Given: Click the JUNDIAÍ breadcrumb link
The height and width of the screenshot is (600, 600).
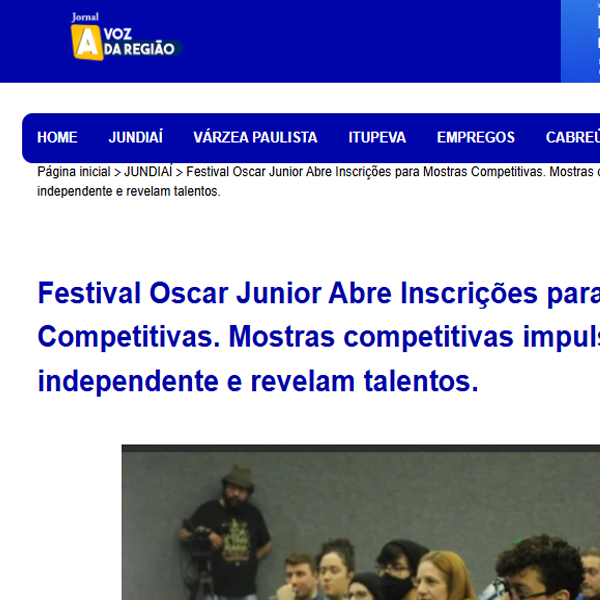Looking at the screenshot, I should pyautogui.click(x=148, y=172).
